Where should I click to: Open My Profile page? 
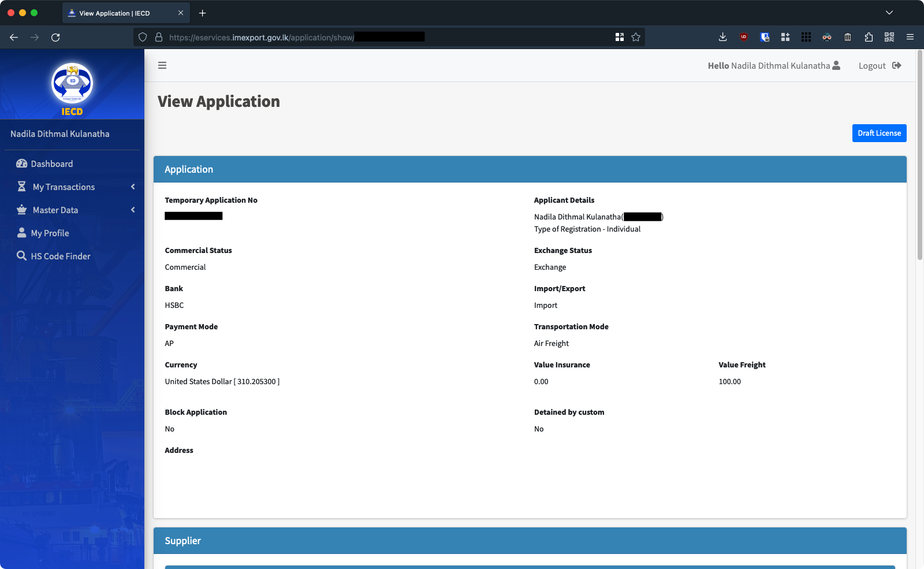coord(50,233)
